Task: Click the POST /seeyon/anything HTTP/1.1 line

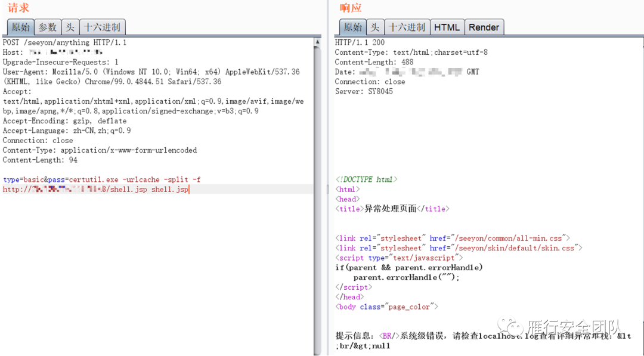Action: coord(64,43)
